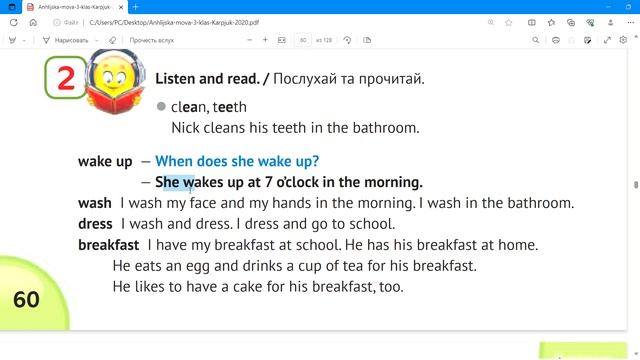Screen dimensions: 640x360
Task: Rotate the PDF page
Action: 347,40
